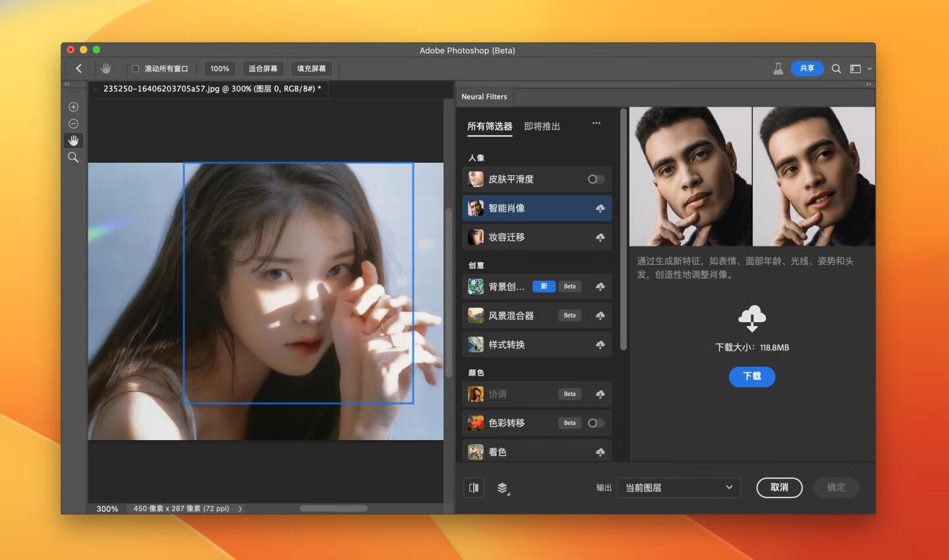Click the 取消 button
Screen dimensions: 949x560
[x=780, y=488]
